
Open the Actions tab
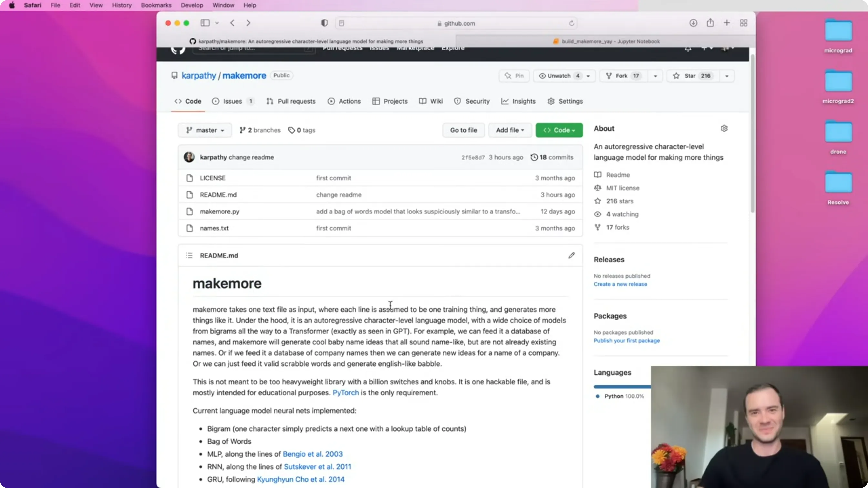344,101
